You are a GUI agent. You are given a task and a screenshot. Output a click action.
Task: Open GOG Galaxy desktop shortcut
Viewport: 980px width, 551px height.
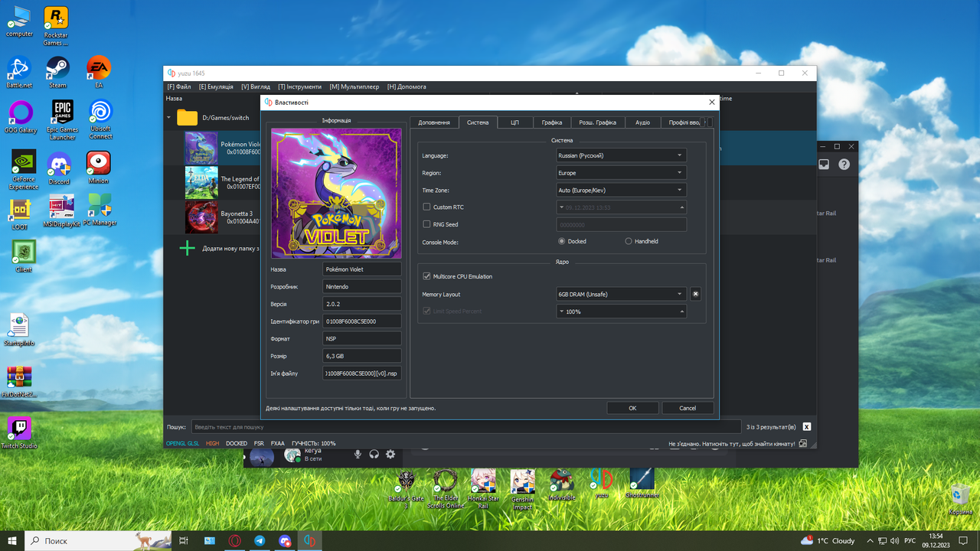pos(19,117)
